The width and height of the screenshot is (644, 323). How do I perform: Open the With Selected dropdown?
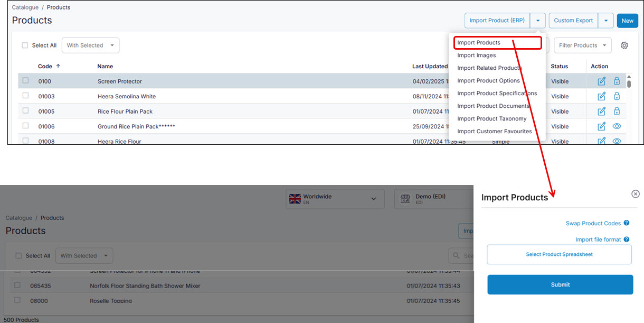pos(90,45)
